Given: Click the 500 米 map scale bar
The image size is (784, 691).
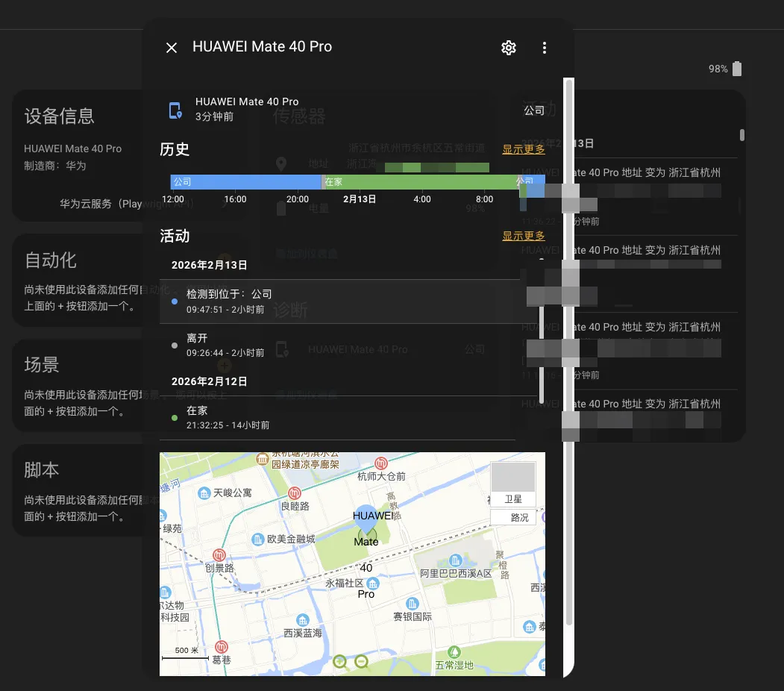Looking at the screenshot, I should click(x=185, y=654).
